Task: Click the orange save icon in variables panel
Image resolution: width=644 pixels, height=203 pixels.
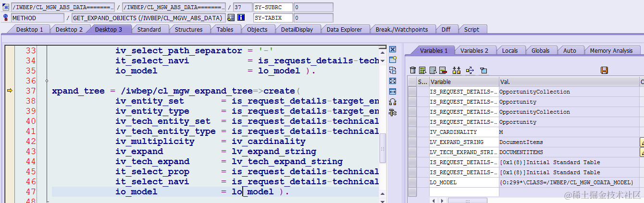Action: (605, 70)
